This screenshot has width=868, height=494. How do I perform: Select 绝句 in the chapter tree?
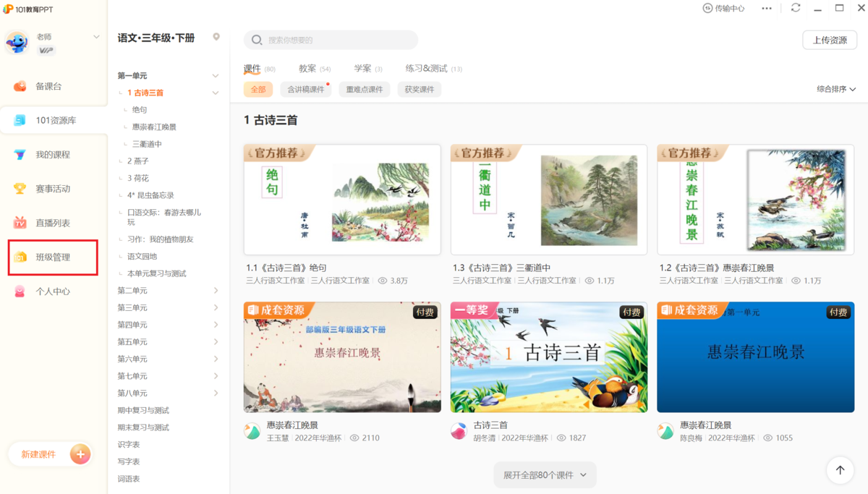tap(140, 110)
